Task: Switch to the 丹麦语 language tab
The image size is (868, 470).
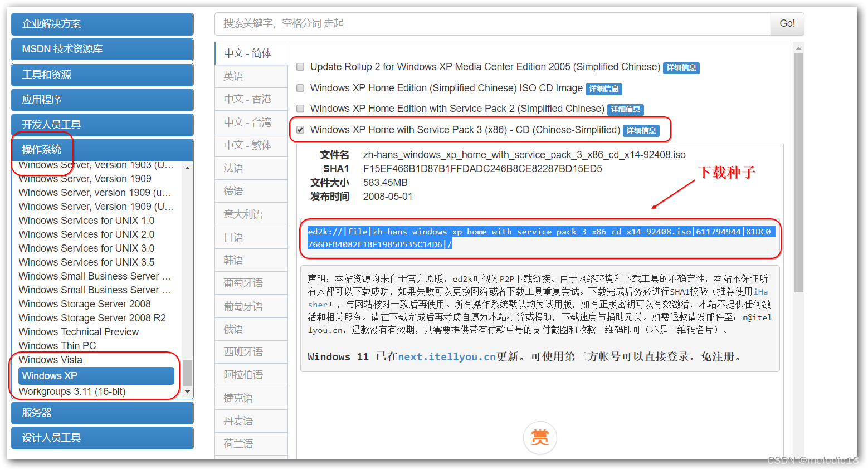Action: 251,421
